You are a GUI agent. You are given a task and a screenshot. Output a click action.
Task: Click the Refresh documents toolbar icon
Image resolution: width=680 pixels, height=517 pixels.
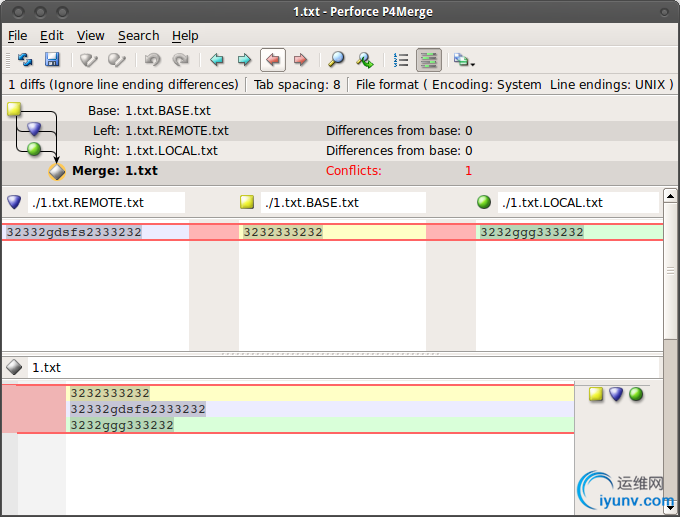tap(25, 59)
